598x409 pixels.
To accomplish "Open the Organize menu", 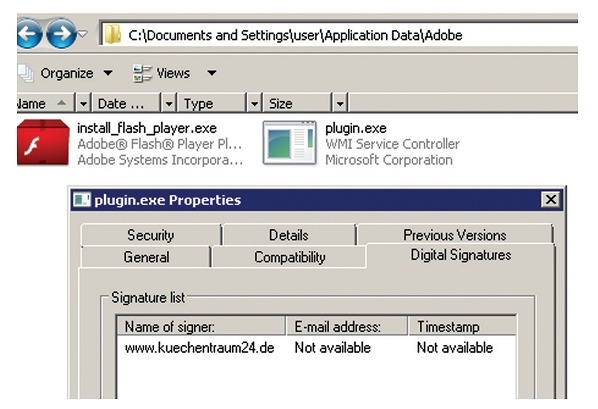I will (x=76, y=73).
